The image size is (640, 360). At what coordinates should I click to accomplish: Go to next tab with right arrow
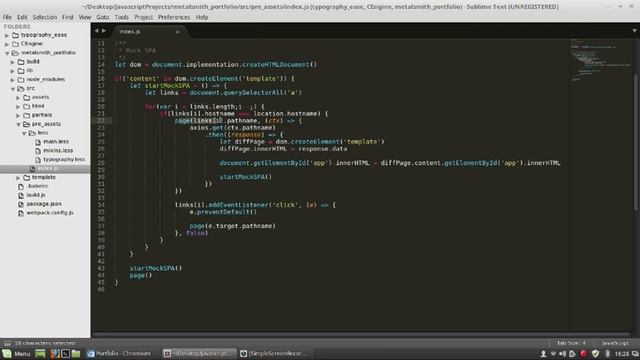click(x=104, y=31)
